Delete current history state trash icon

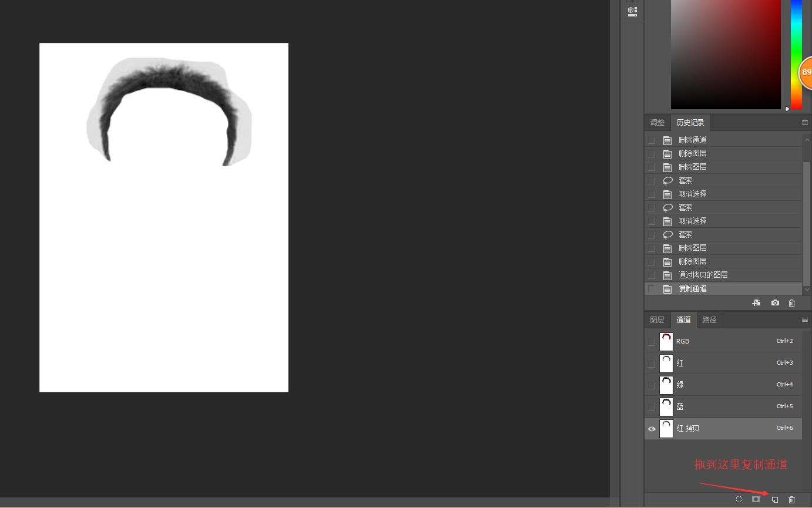pyautogui.click(x=791, y=303)
